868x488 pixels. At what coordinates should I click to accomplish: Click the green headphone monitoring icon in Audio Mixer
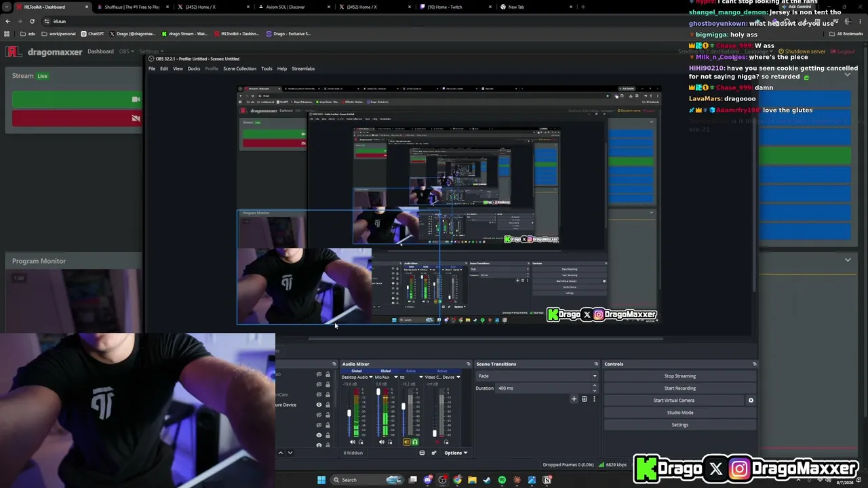point(415,442)
